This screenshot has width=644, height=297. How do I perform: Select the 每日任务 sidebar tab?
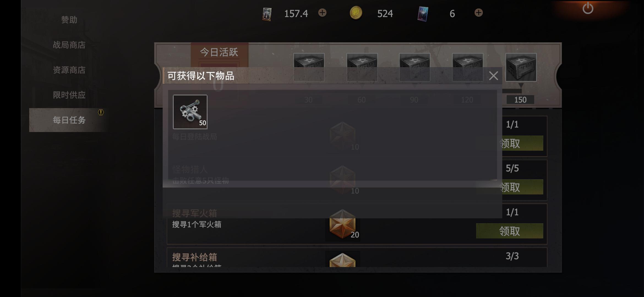point(69,120)
